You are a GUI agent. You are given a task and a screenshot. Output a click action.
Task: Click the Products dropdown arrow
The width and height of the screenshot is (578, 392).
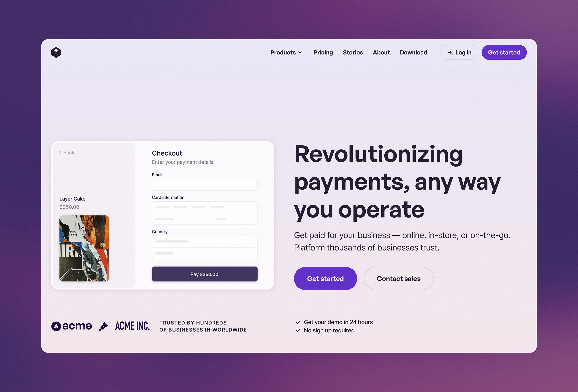pyautogui.click(x=301, y=52)
